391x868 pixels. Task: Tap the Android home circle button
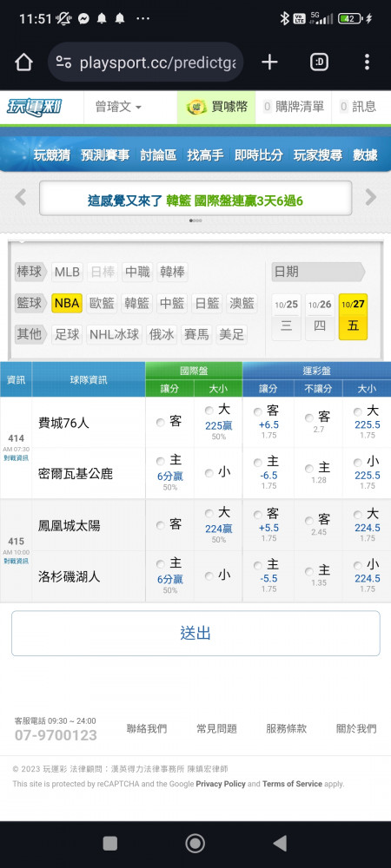pyautogui.click(x=195, y=843)
